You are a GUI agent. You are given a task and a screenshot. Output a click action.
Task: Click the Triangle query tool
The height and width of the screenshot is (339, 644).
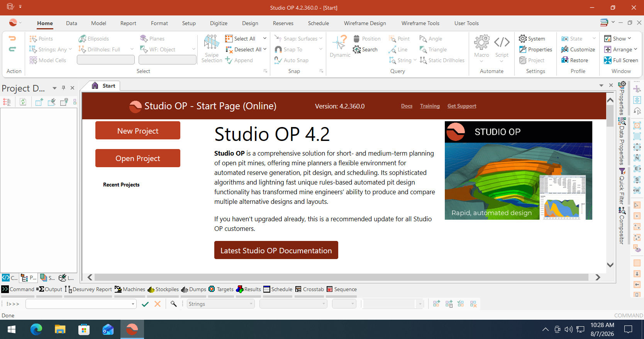coord(433,49)
